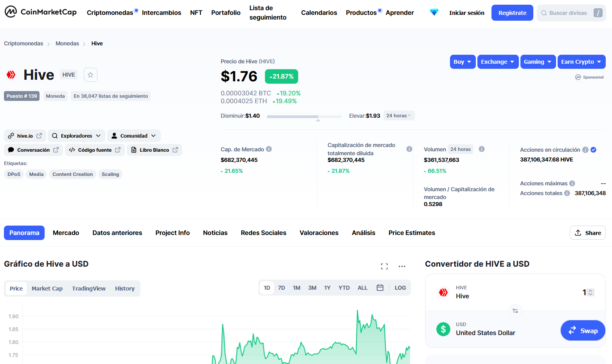Open the Gaming dropdown

538,62
